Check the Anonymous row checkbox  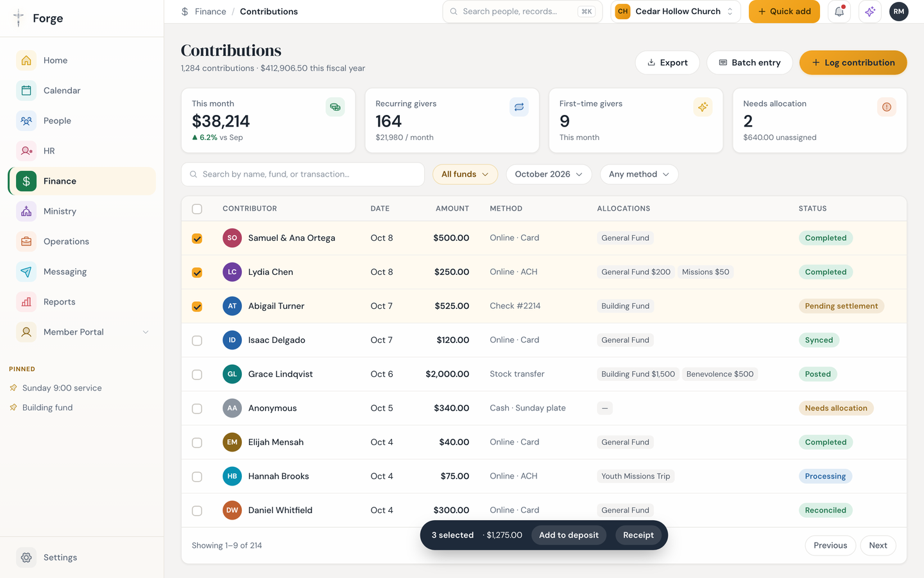pyautogui.click(x=197, y=408)
